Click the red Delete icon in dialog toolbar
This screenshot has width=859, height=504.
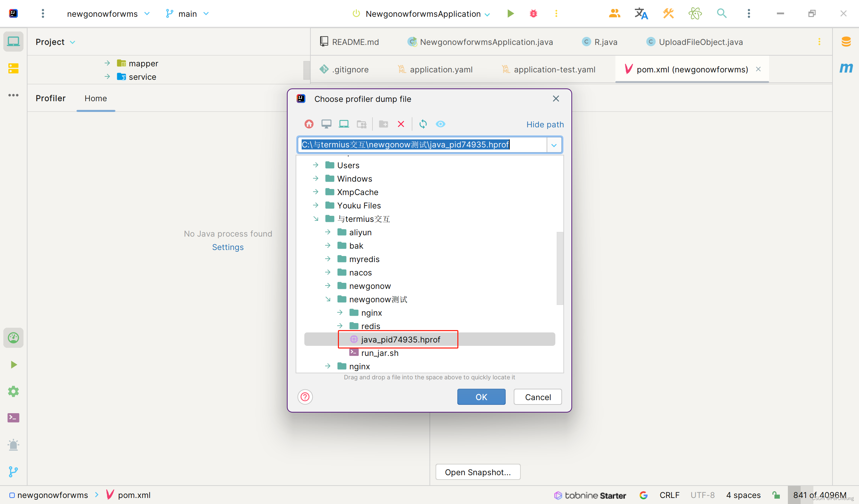(x=401, y=124)
